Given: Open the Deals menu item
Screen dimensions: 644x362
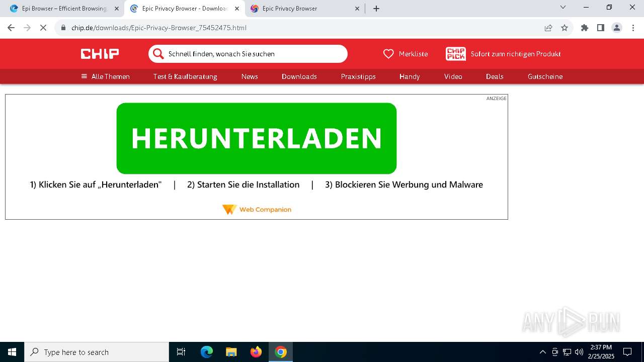Looking at the screenshot, I should (495, 76).
